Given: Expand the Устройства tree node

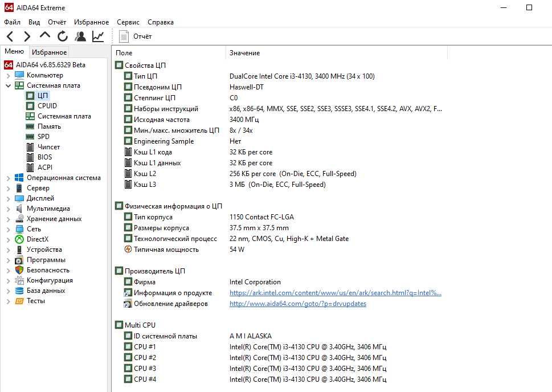Looking at the screenshot, I should tap(8, 250).
